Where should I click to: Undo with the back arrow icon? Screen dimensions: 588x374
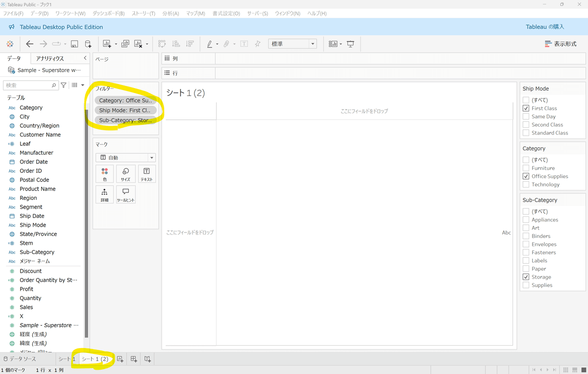29,44
